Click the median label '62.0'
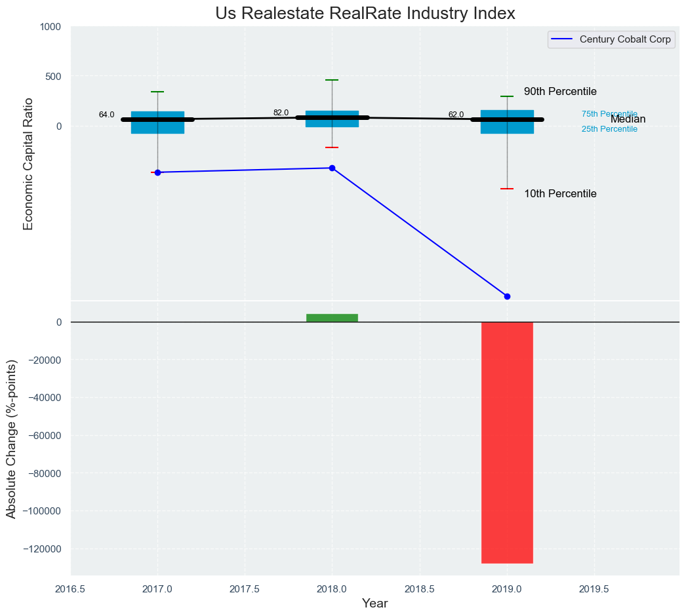Screen dimensions: 686x616 (x=456, y=115)
